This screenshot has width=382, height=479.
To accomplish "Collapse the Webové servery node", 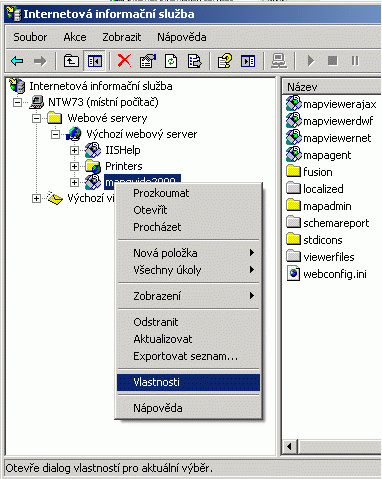I will pyautogui.click(x=36, y=118).
